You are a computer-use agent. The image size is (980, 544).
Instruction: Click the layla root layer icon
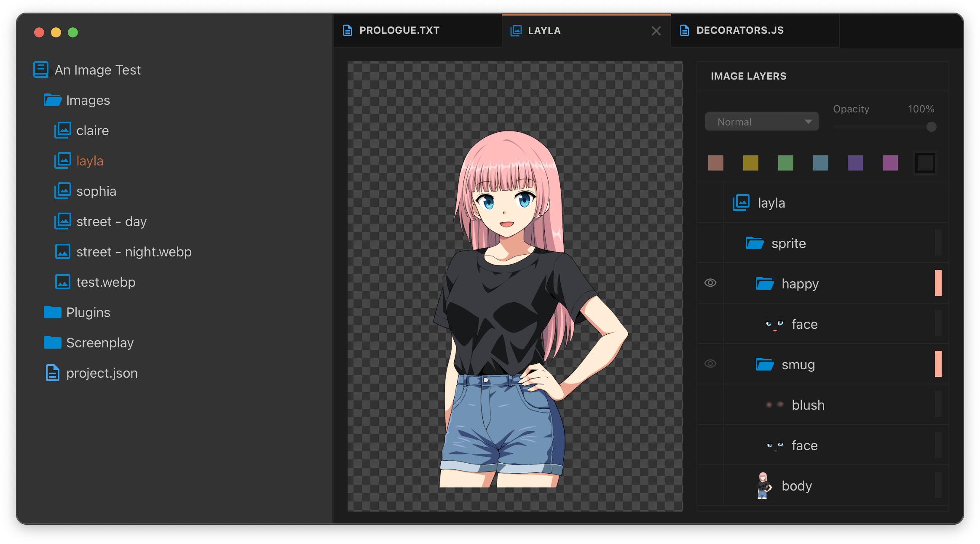pos(741,203)
